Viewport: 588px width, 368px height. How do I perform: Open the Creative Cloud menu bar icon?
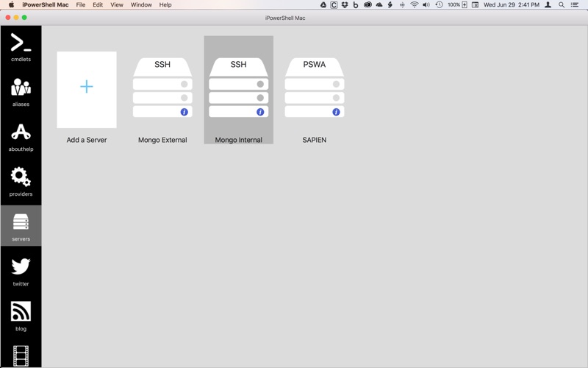click(x=367, y=5)
